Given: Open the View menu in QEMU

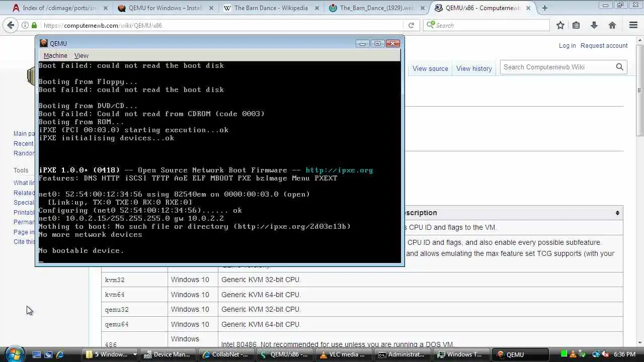Looking at the screenshot, I should tap(81, 56).
